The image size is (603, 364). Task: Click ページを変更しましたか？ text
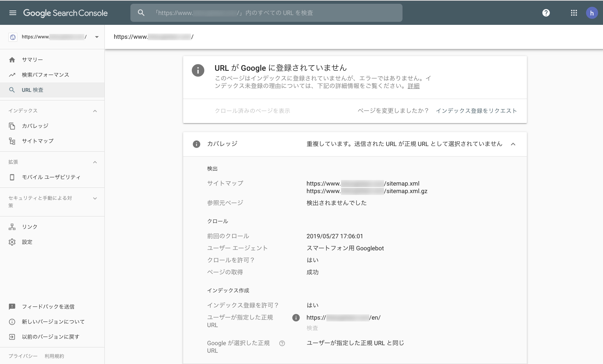pyautogui.click(x=393, y=111)
